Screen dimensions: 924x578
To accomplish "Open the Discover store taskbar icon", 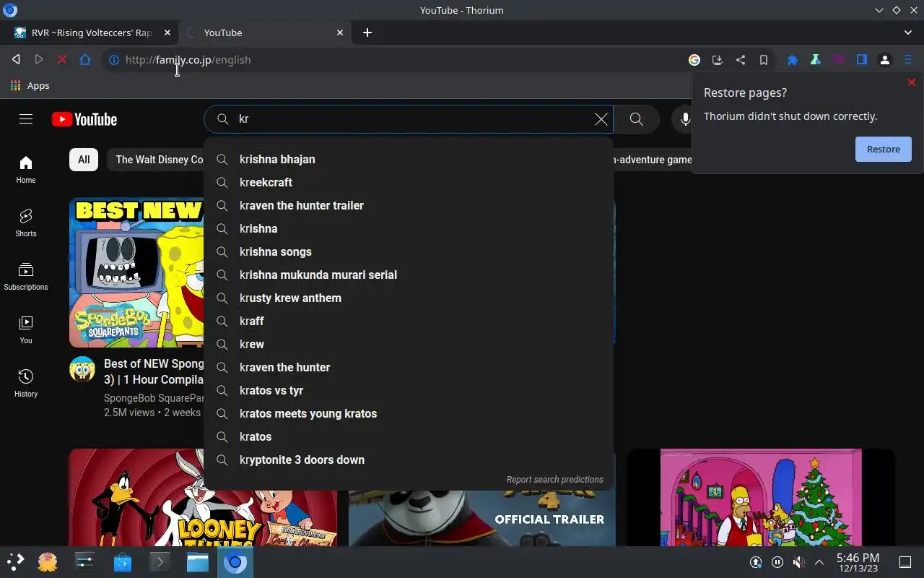I will pyautogui.click(x=122, y=561).
